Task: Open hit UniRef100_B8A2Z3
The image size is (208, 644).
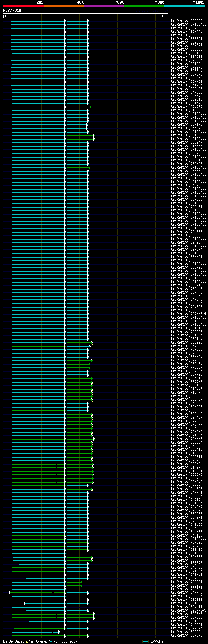Action: [x=187, y=57]
